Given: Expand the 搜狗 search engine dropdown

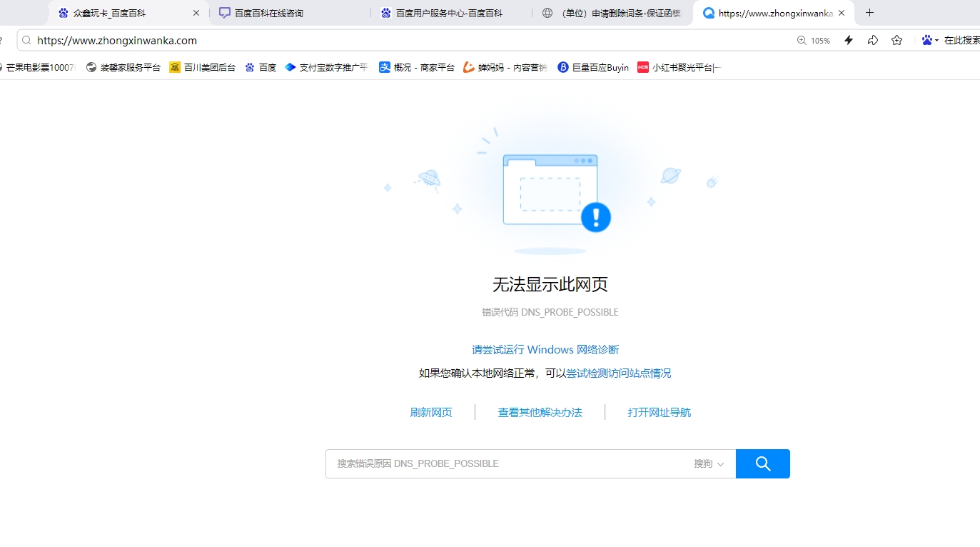Looking at the screenshot, I should click(709, 464).
